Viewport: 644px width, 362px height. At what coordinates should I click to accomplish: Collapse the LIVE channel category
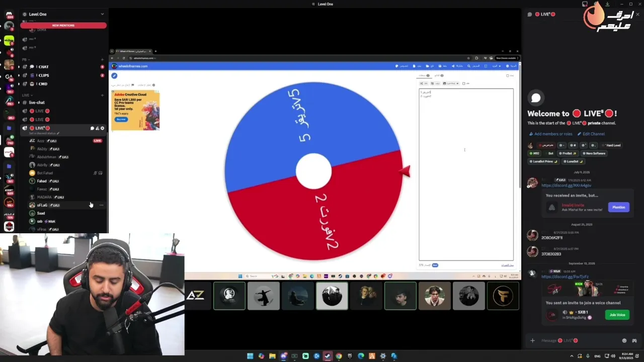tap(26, 95)
